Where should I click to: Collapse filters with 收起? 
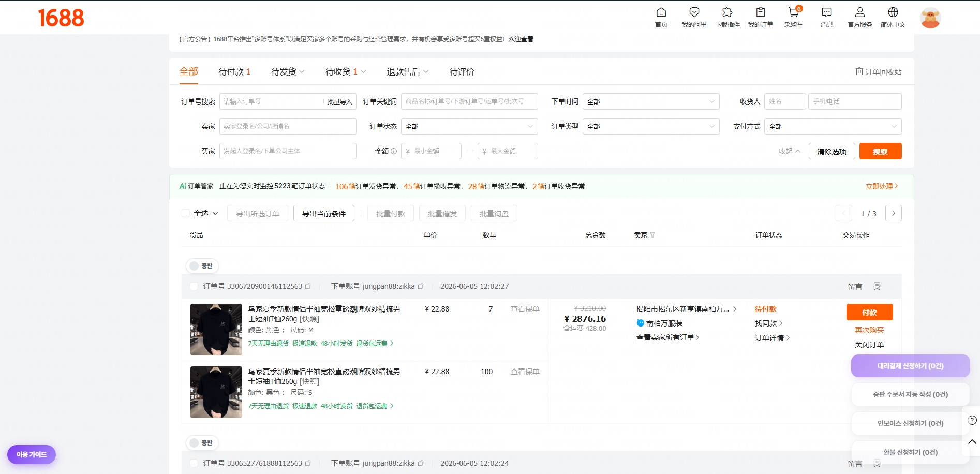(x=790, y=151)
